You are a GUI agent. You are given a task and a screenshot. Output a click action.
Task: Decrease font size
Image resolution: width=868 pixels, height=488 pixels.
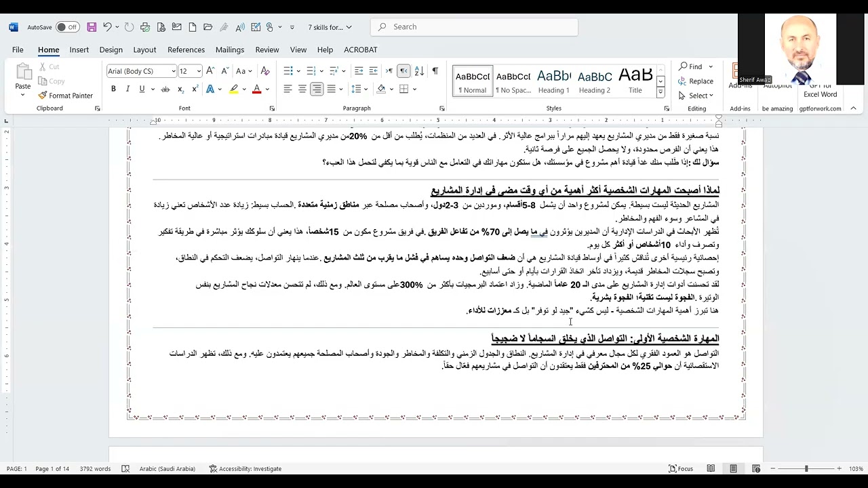[x=224, y=71]
